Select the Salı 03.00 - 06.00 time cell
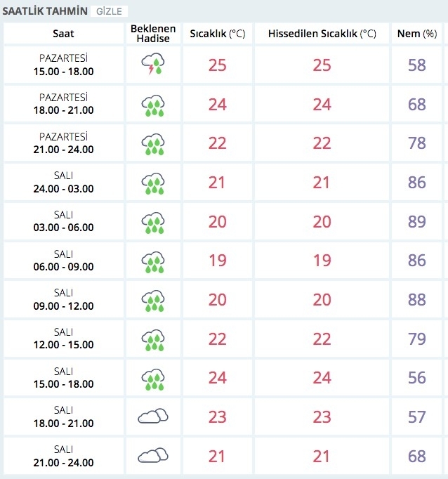 63,222
